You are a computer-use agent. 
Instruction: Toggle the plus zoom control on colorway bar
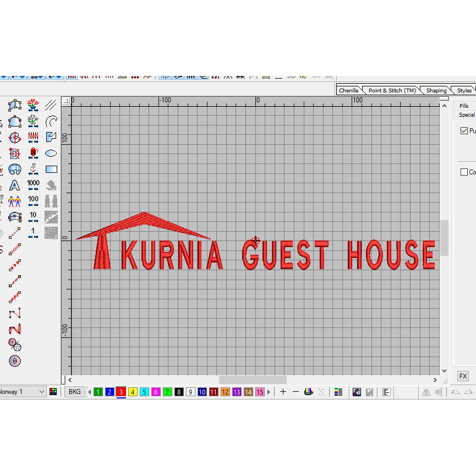click(283, 392)
